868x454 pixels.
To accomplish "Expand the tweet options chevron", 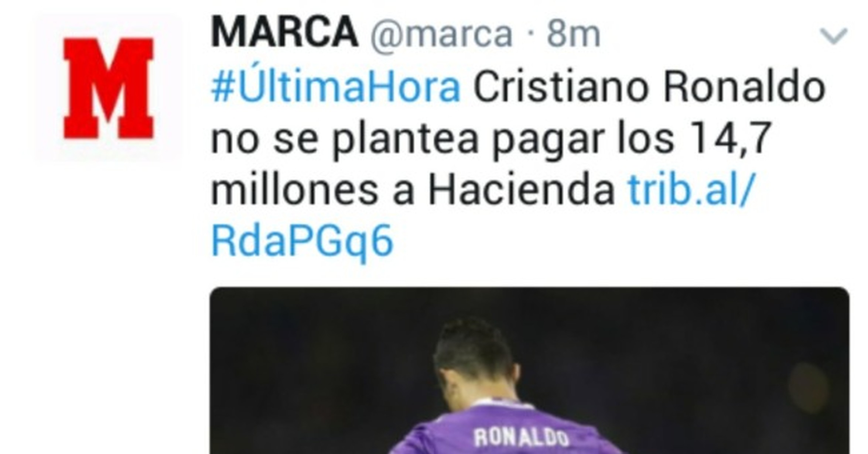I will (834, 36).
